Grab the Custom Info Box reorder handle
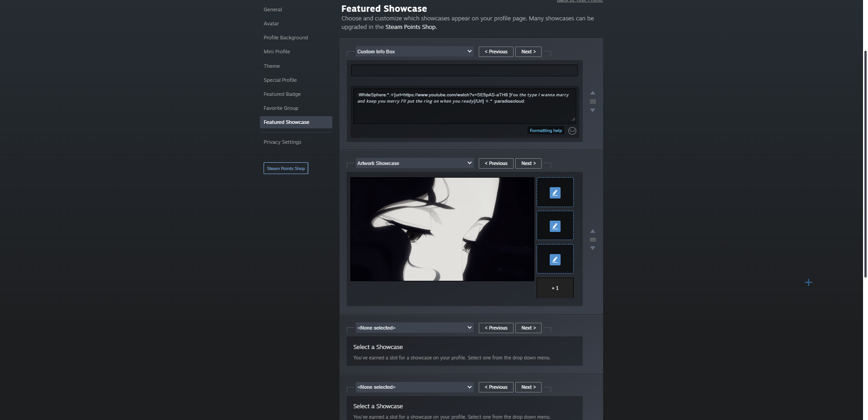The image size is (868, 420). coord(593,102)
